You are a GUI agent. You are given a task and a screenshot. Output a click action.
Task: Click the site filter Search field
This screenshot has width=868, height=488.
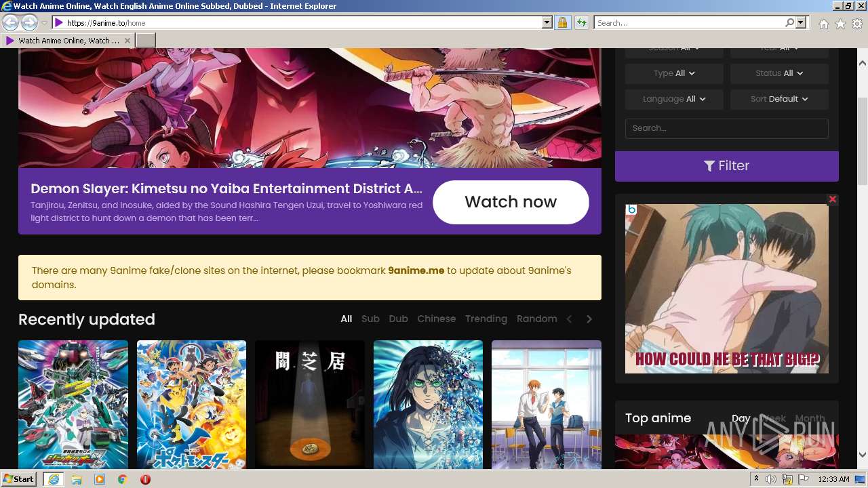pyautogui.click(x=727, y=128)
